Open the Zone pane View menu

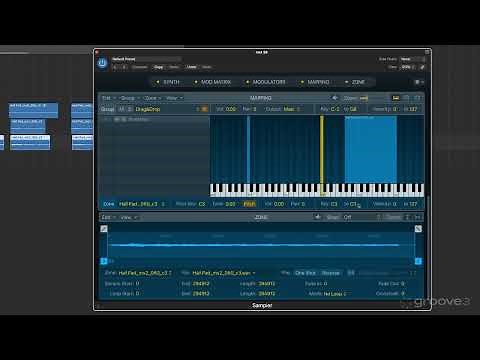pos(129,217)
